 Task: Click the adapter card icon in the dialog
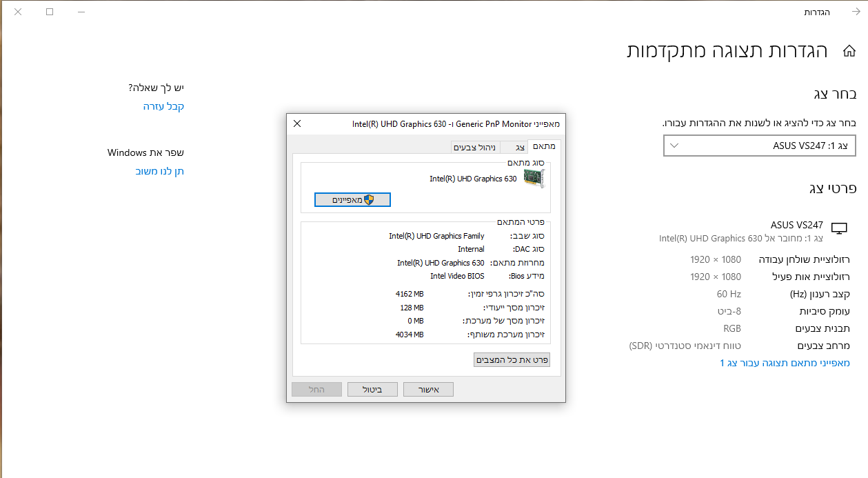pyautogui.click(x=534, y=179)
